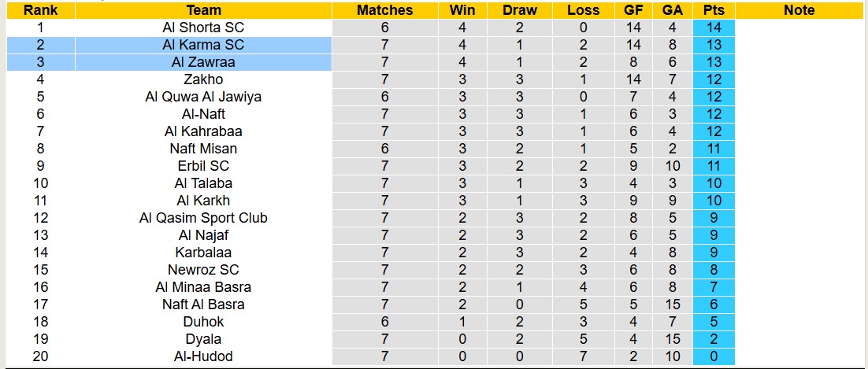Open Al Quwa Al Jawiya team link
This screenshot has width=868, height=369.
tap(203, 97)
